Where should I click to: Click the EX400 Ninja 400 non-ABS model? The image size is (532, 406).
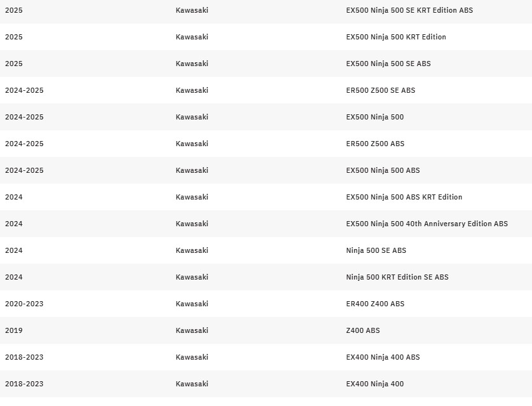[375, 384]
